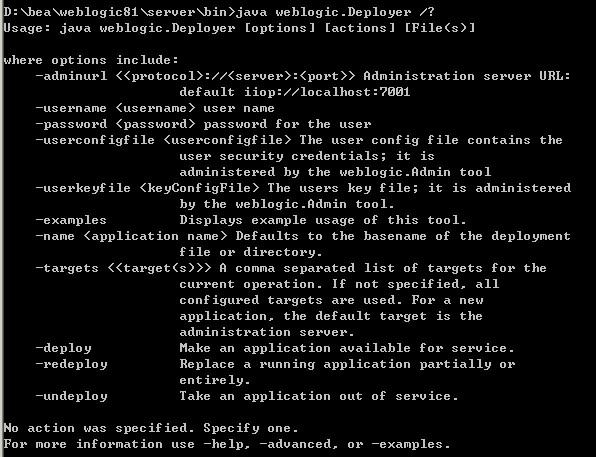
Task: Click the Usage line at top
Action: pos(239,28)
